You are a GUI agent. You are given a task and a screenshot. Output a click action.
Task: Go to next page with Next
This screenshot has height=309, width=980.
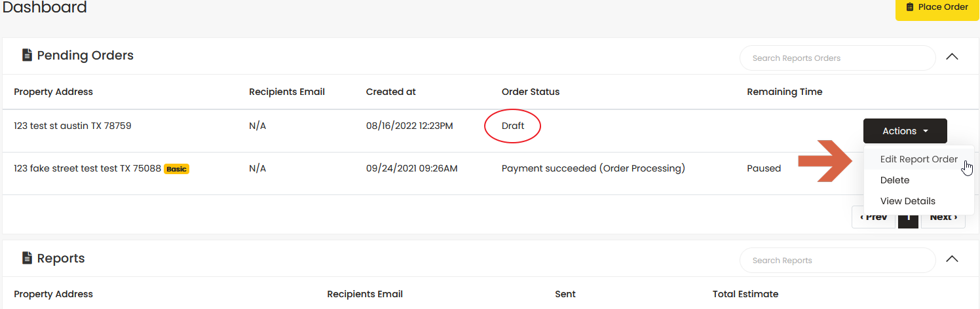[x=943, y=217]
